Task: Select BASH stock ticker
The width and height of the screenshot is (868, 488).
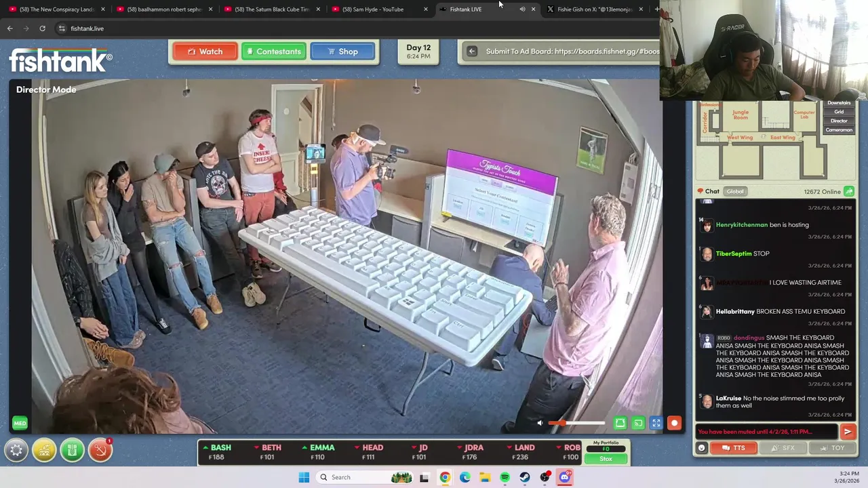Action: [x=216, y=452]
